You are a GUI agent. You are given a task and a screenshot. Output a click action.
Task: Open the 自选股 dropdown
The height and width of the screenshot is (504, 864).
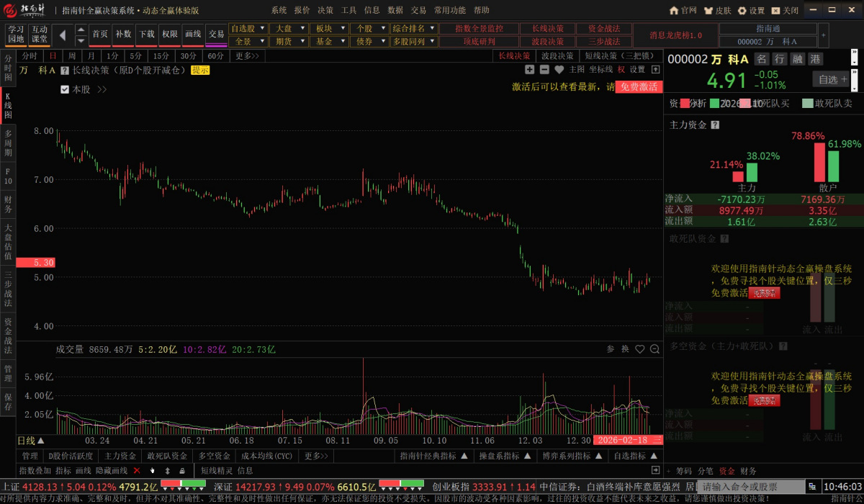tap(248, 28)
